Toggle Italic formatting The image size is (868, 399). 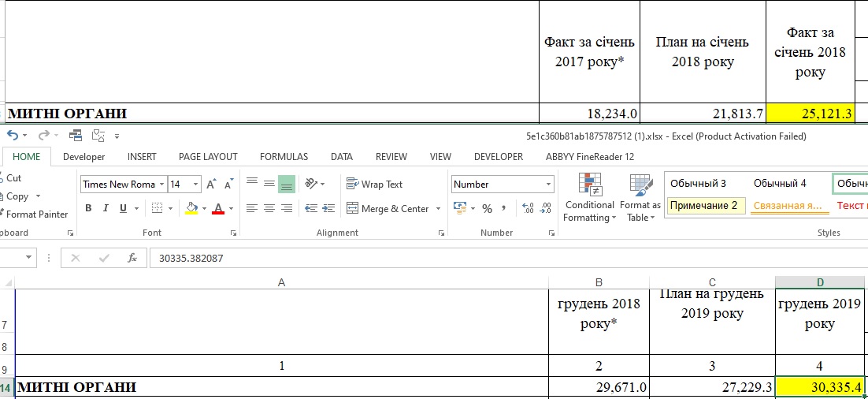(106, 208)
